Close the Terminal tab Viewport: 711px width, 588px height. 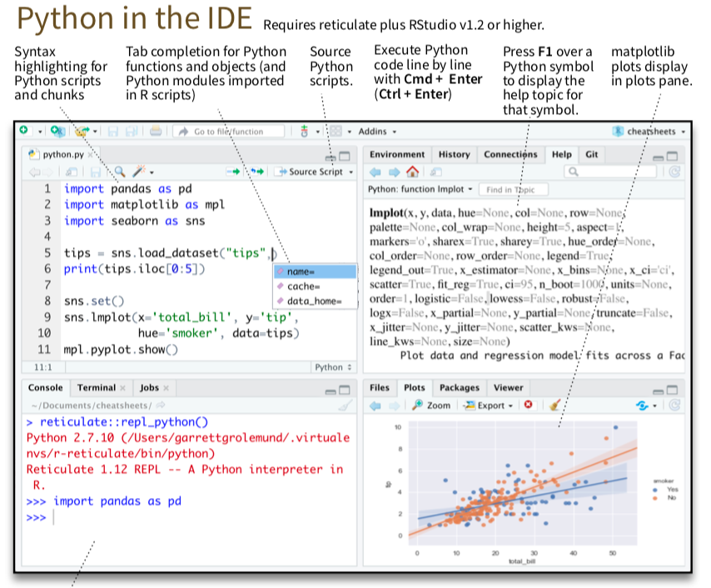122,388
